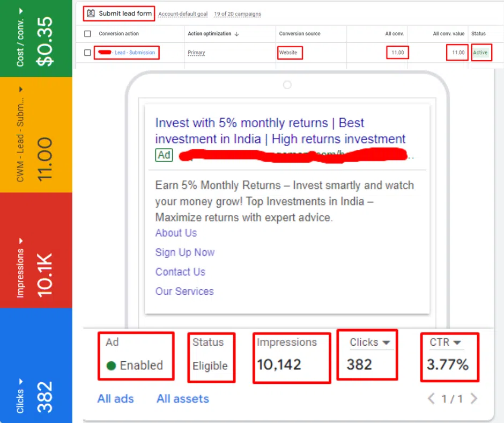Open the Lead - Submission conversion action link
Viewport: 504px width, 423px height.
134,53
